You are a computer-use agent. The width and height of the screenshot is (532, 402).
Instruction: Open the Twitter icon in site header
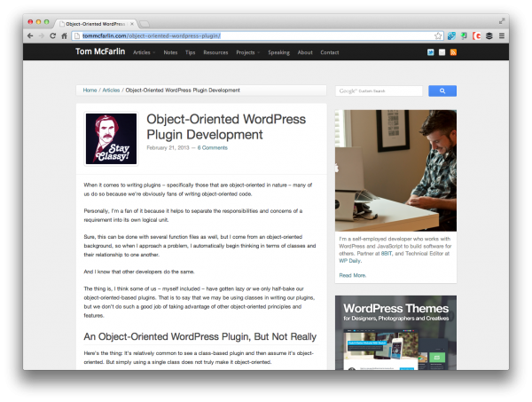click(x=431, y=52)
